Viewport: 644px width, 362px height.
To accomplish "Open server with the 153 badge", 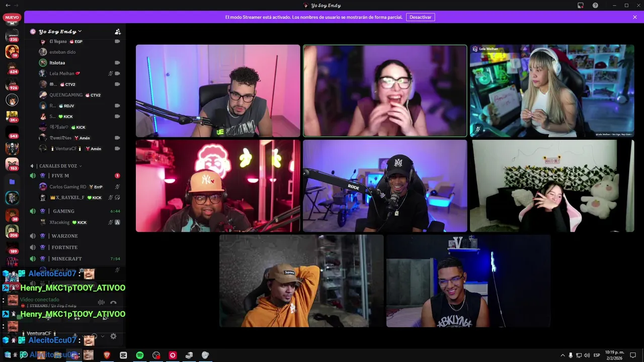I will (x=12, y=164).
